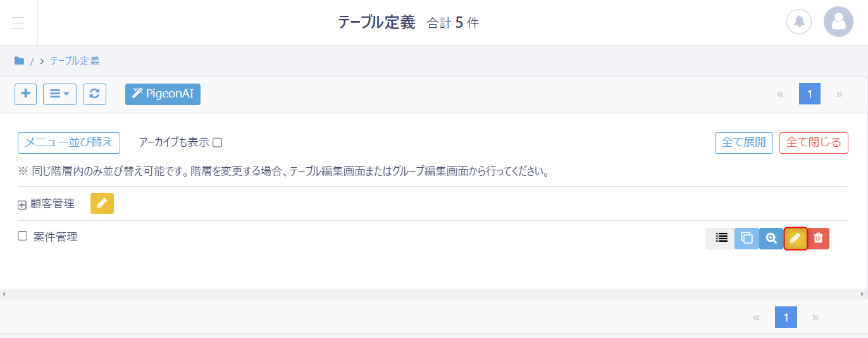This screenshot has width=868, height=338.
Task: Click the folder icon in breadcrumb
Action: point(19,61)
